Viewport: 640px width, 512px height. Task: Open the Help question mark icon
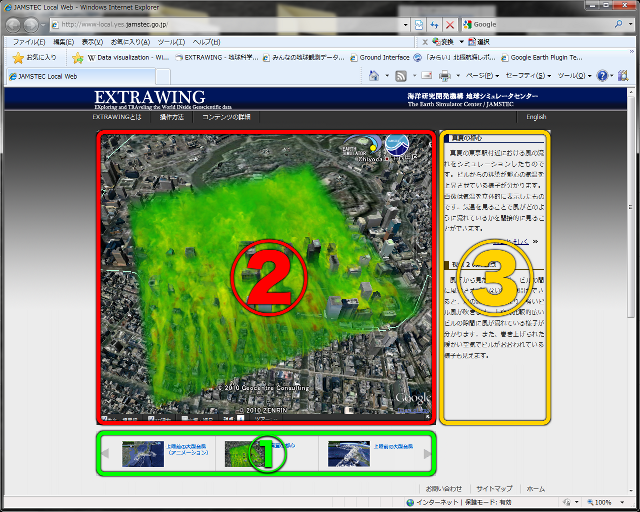pos(602,76)
